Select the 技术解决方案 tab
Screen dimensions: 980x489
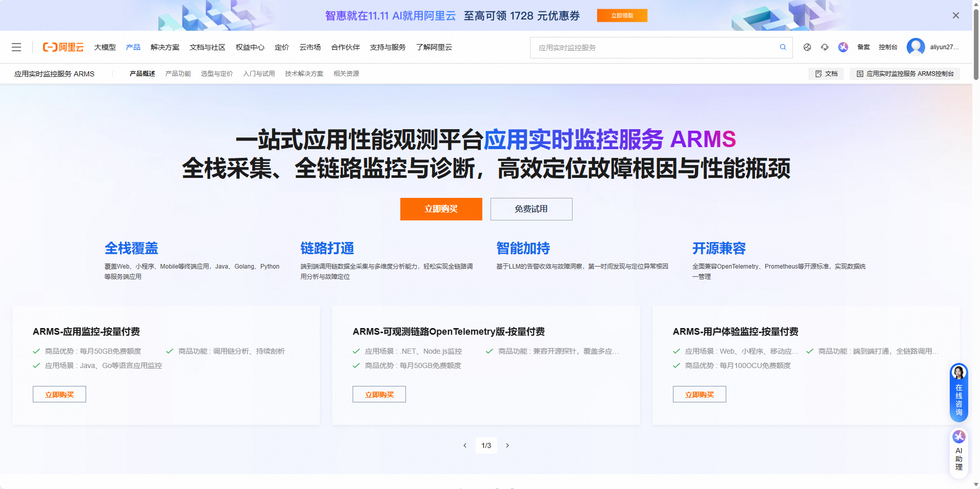[304, 74]
